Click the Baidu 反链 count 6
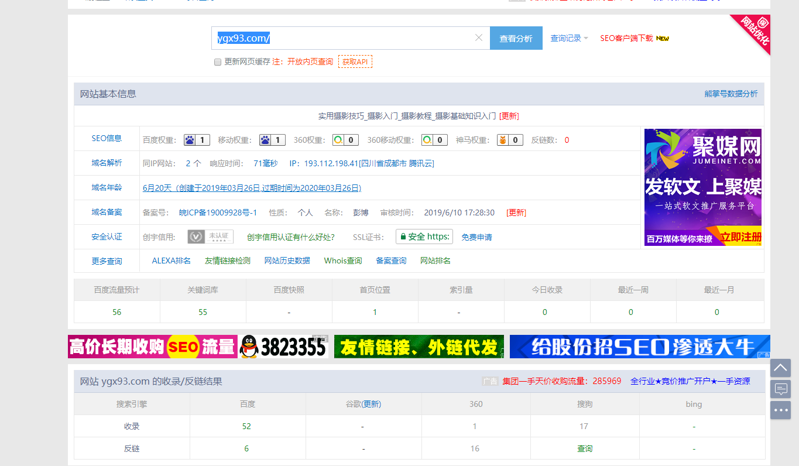This screenshot has height=466, width=799. point(247,449)
